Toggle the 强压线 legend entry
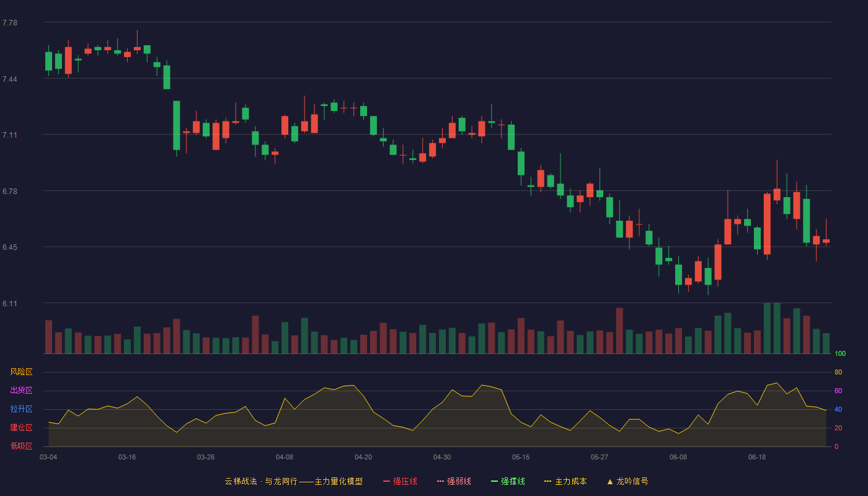Image resolution: width=868 pixels, height=496 pixels. click(x=400, y=481)
